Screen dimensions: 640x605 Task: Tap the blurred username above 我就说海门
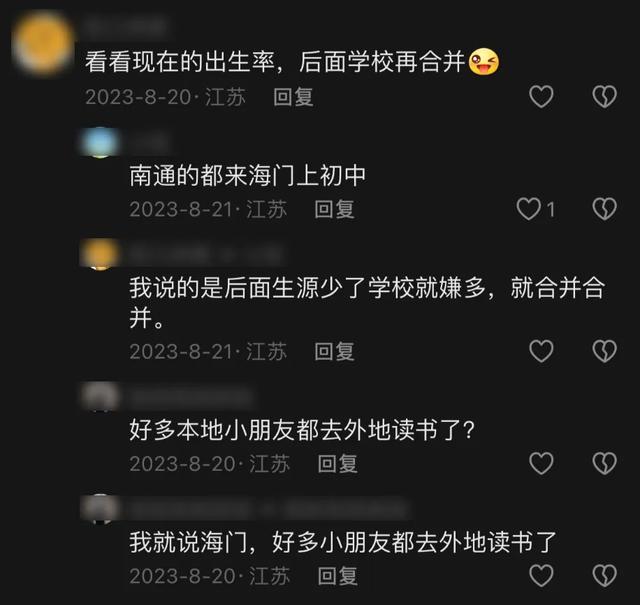tap(269, 509)
